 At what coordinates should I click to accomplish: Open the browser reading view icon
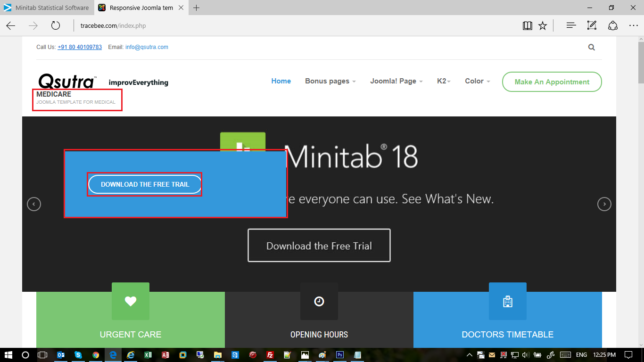point(528,25)
